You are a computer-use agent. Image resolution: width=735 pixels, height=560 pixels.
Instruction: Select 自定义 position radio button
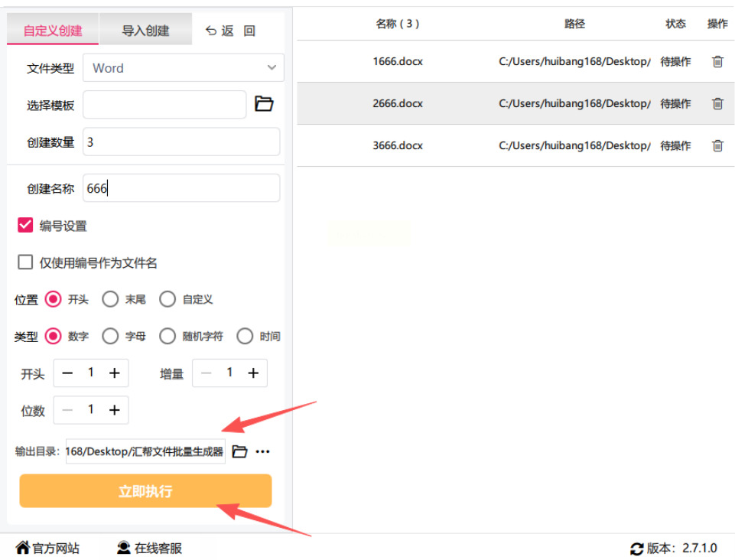[x=167, y=299]
